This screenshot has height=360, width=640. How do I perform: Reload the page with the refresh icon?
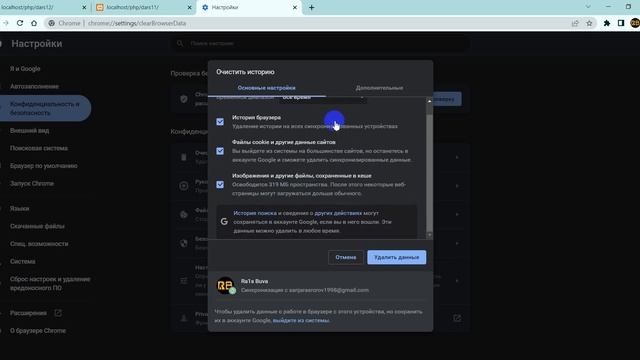pos(20,23)
